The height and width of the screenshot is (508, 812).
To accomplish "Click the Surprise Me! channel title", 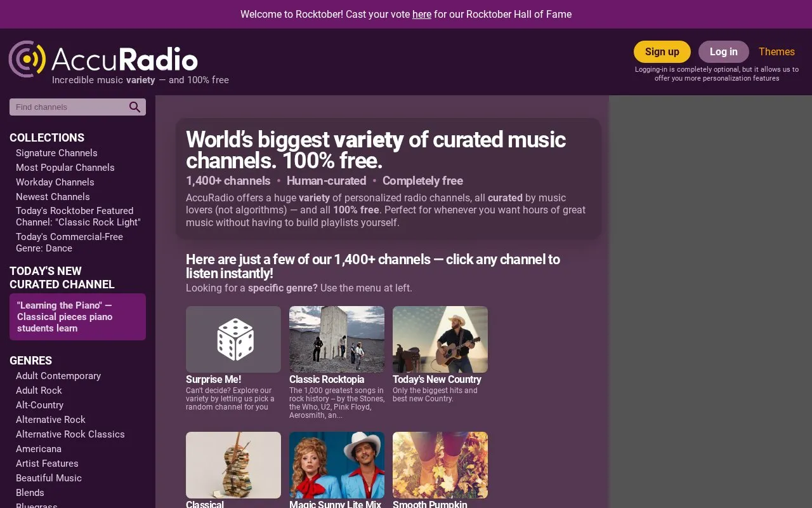I will coord(213,380).
